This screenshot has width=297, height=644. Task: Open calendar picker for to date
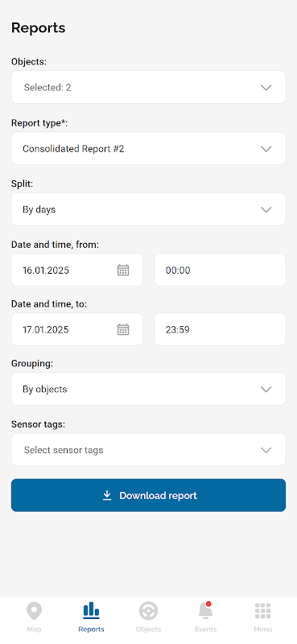click(123, 329)
